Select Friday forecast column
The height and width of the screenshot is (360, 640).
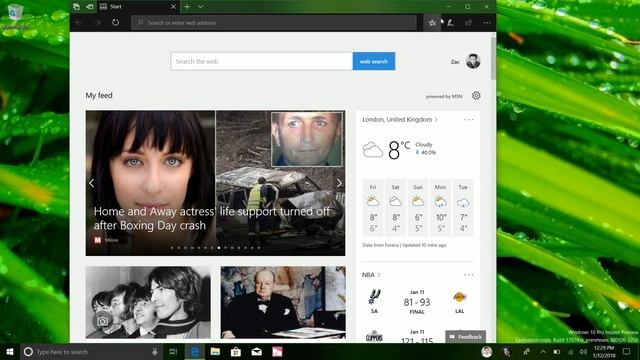[373, 208]
